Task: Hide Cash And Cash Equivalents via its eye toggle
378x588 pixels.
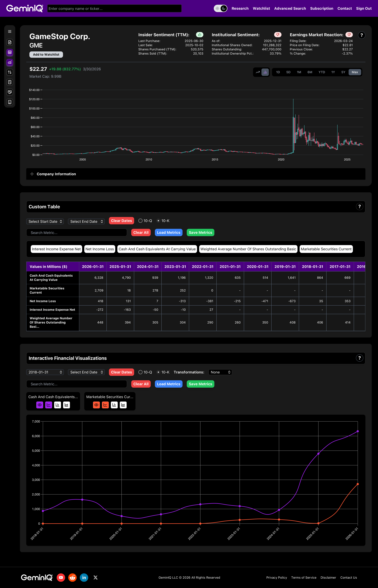Action: tap(40, 405)
